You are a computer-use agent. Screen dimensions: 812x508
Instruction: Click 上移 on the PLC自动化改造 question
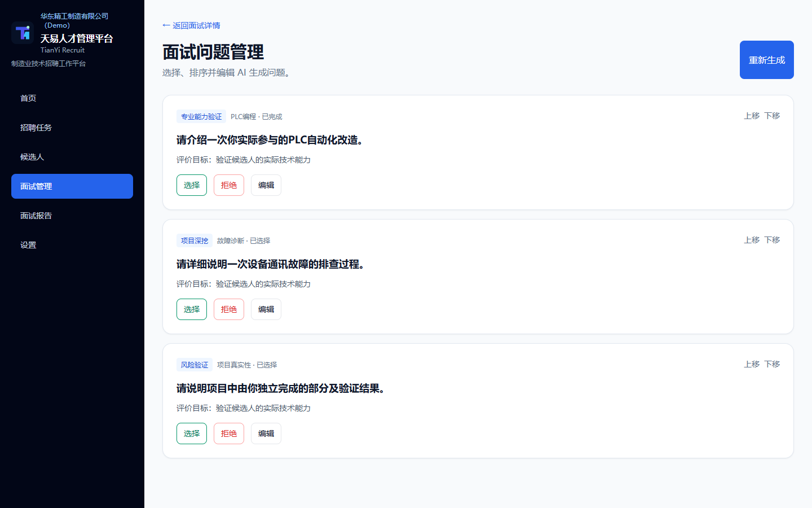[x=752, y=116]
